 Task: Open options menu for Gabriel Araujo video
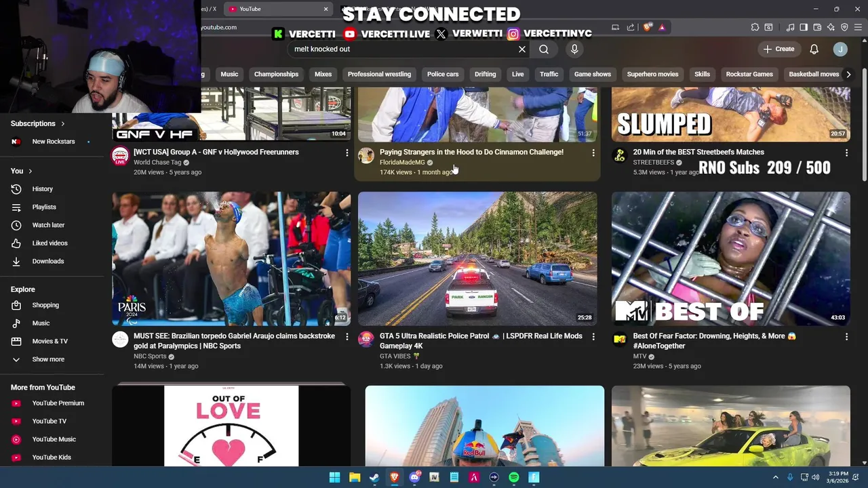[347, 337]
